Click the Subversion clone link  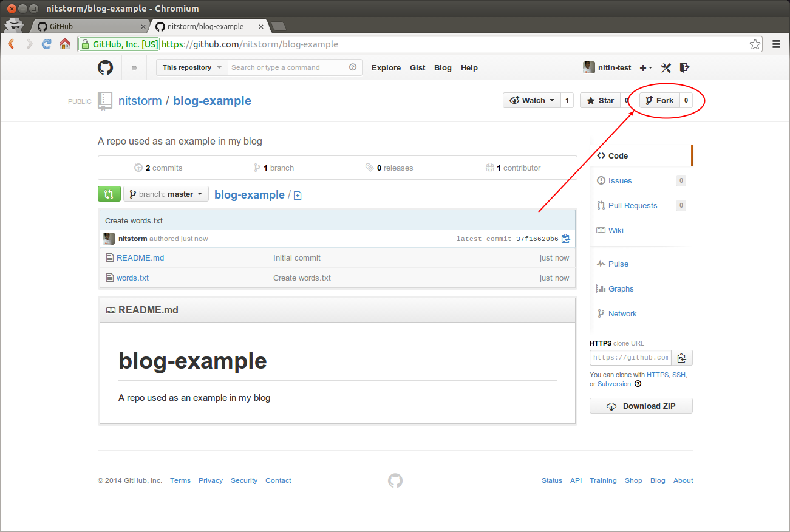[x=615, y=384]
